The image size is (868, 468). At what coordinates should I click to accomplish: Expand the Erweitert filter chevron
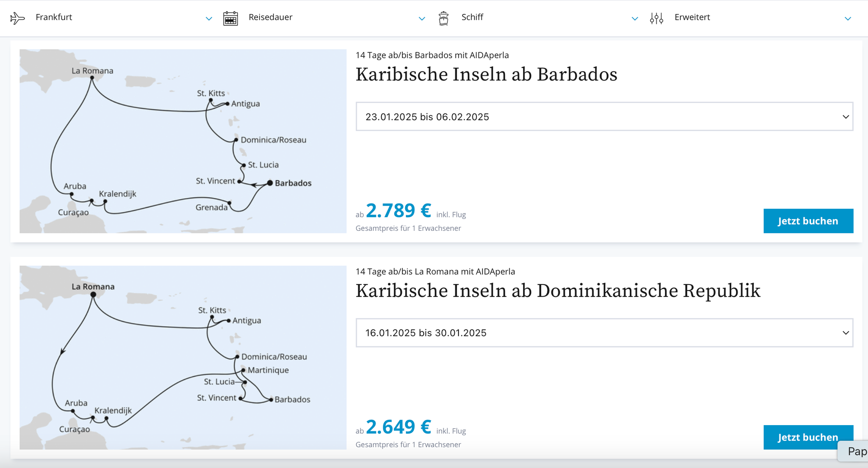[x=848, y=19]
